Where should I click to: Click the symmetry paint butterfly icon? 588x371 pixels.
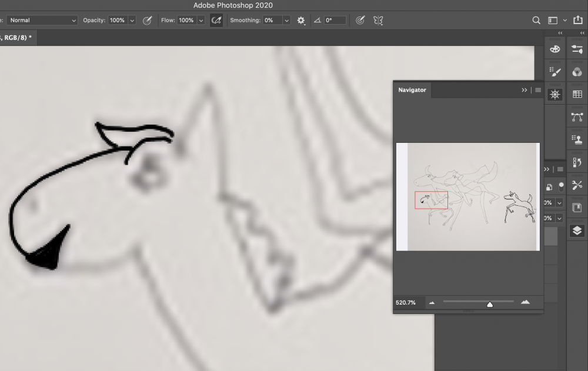point(378,20)
